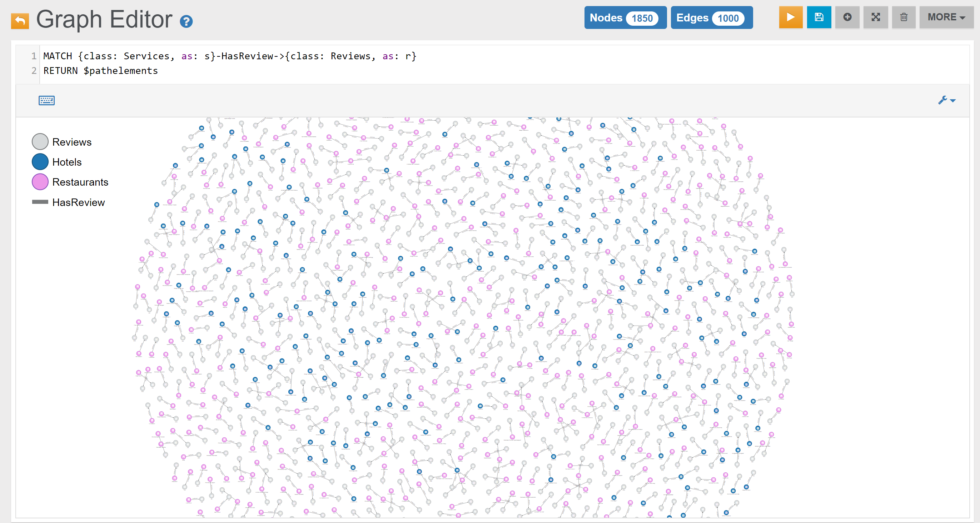Open the MORE dropdown menu

click(x=946, y=17)
